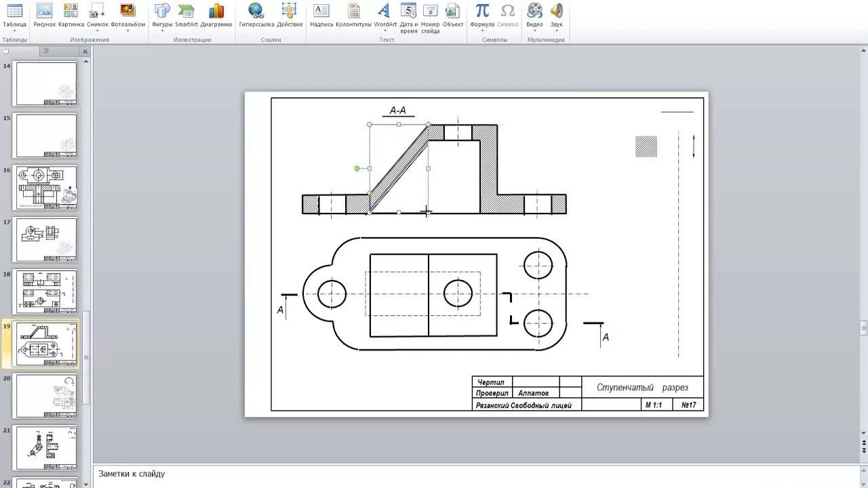Insert an Объект
Screen dimensions: 868x488
click(452, 16)
